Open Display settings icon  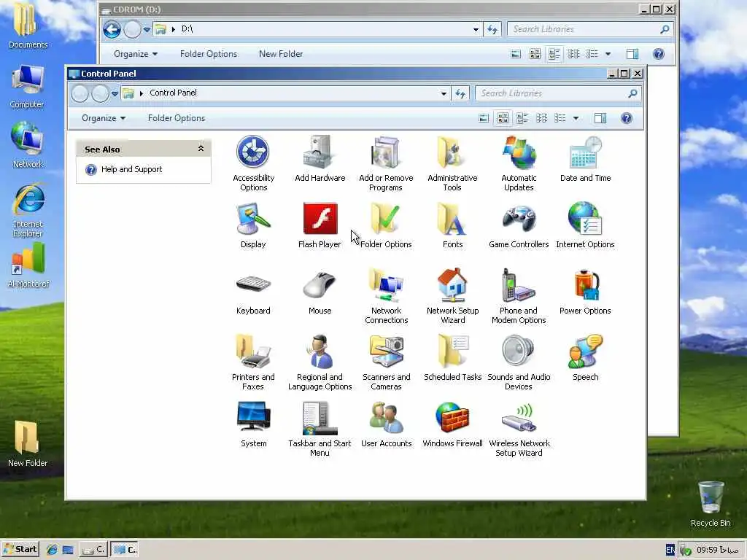[253, 225]
